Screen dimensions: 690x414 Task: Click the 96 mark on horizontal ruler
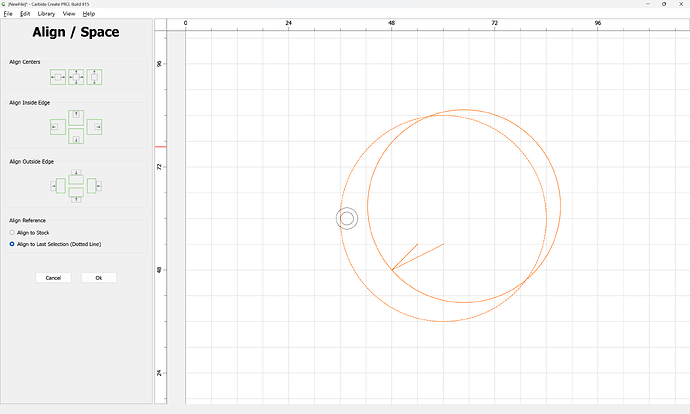[598, 23]
